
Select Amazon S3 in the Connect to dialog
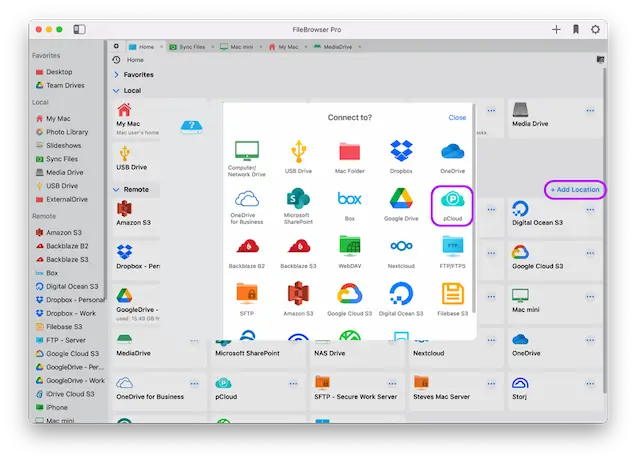click(x=298, y=299)
